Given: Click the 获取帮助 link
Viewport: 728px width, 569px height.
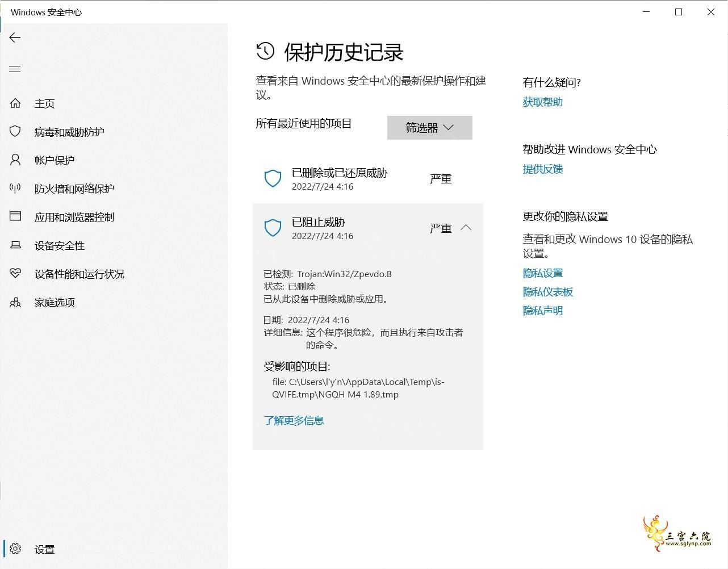Looking at the screenshot, I should (543, 102).
